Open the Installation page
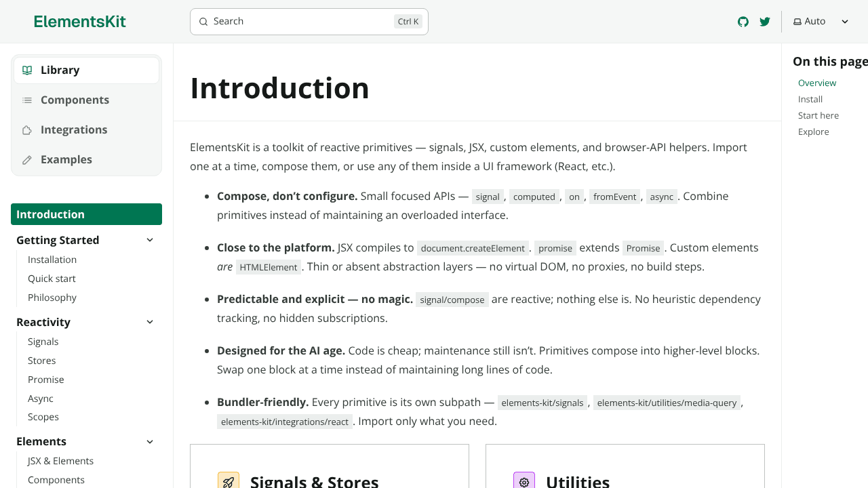The width and height of the screenshot is (868, 488). pos(52,260)
